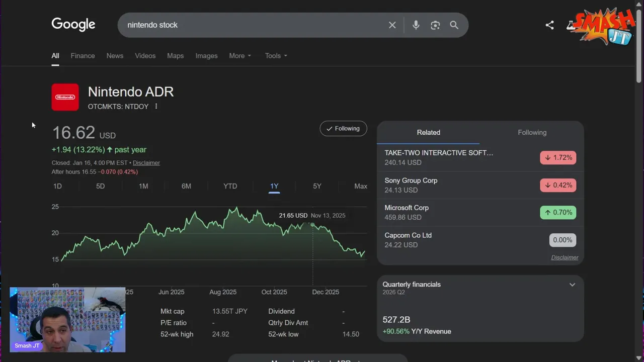This screenshot has width=644, height=362.
Task: Click the Smash JT webcam overlay
Action: [67, 320]
